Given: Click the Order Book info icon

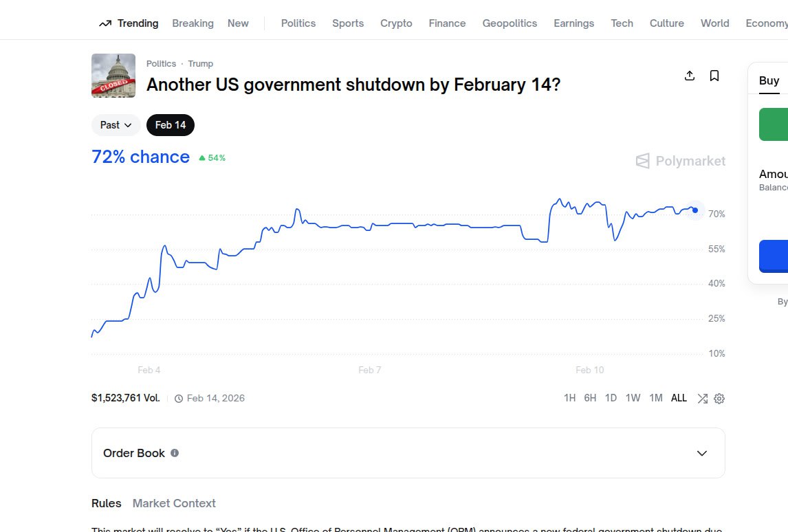Looking at the screenshot, I should pyautogui.click(x=175, y=453).
